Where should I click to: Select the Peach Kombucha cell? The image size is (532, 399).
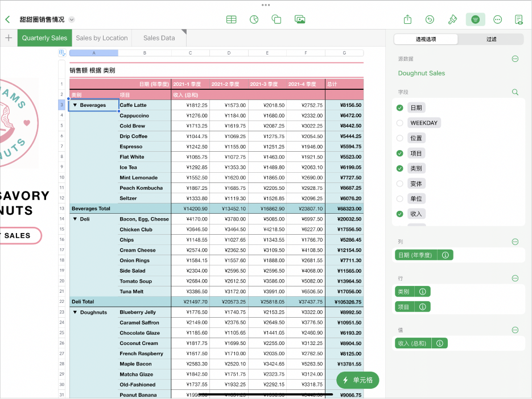coord(145,188)
